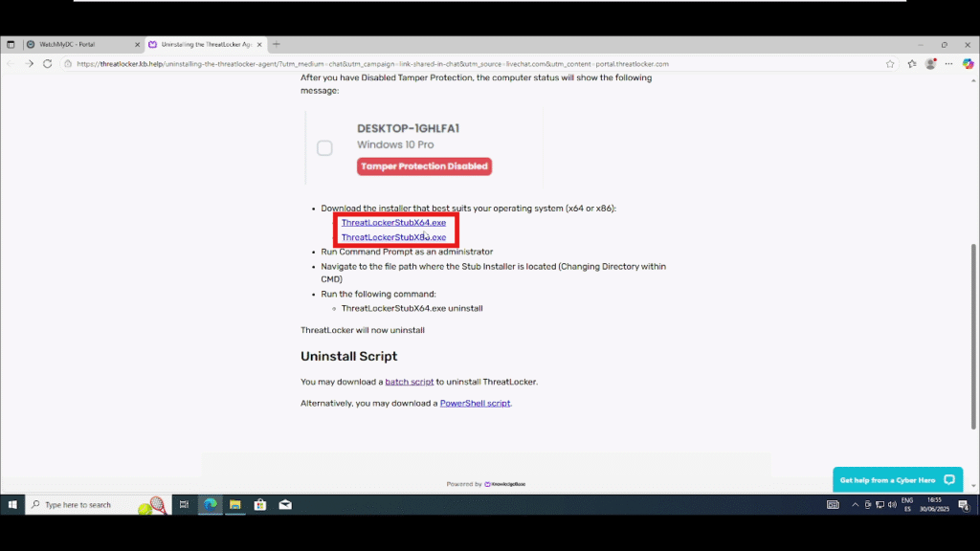Image resolution: width=980 pixels, height=551 pixels.
Task: Open the taskbar clock and calendar
Action: 934,505
